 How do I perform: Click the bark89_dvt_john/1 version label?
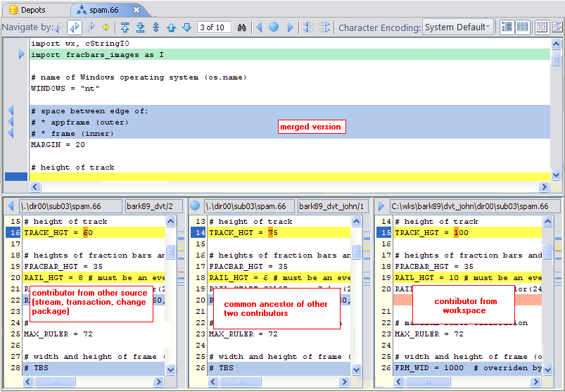(x=333, y=206)
